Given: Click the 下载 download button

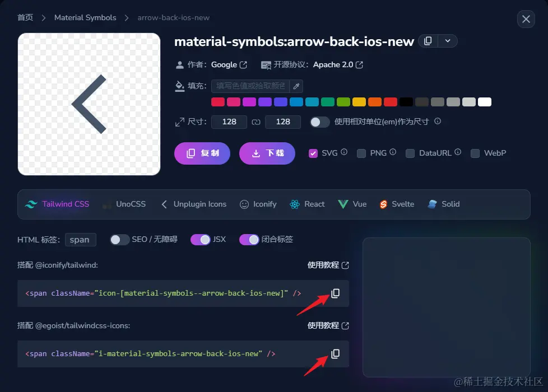Looking at the screenshot, I should click(267, 153).
